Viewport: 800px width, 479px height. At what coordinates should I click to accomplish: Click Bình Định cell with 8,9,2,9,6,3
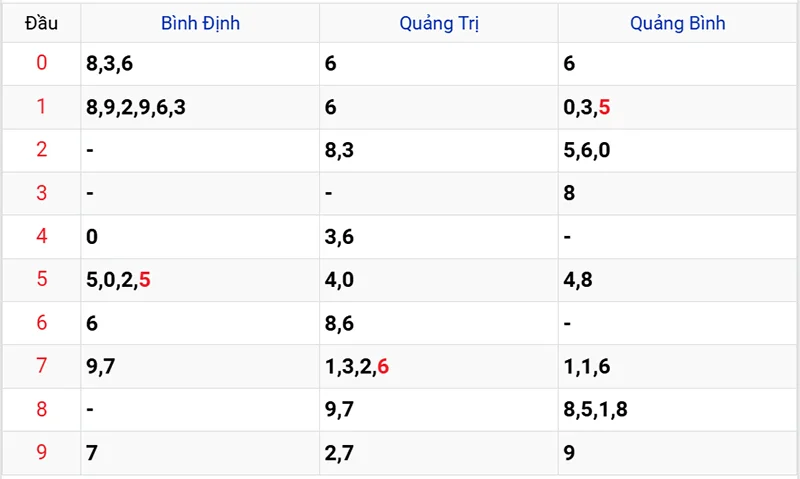click(136, 107)
